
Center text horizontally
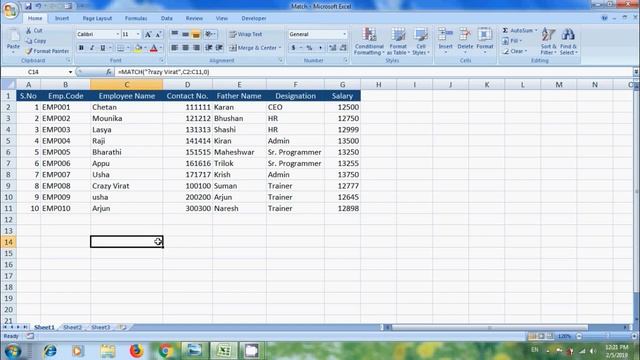tap(185, 48)
